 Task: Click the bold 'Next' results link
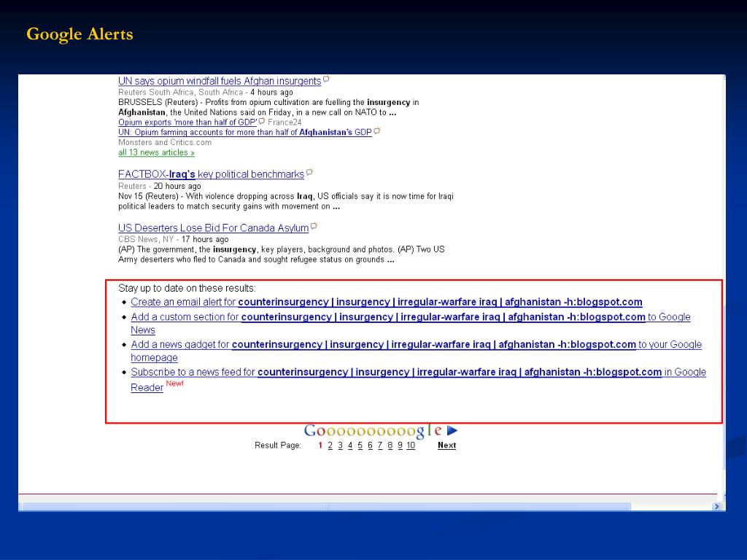[447, 446]
